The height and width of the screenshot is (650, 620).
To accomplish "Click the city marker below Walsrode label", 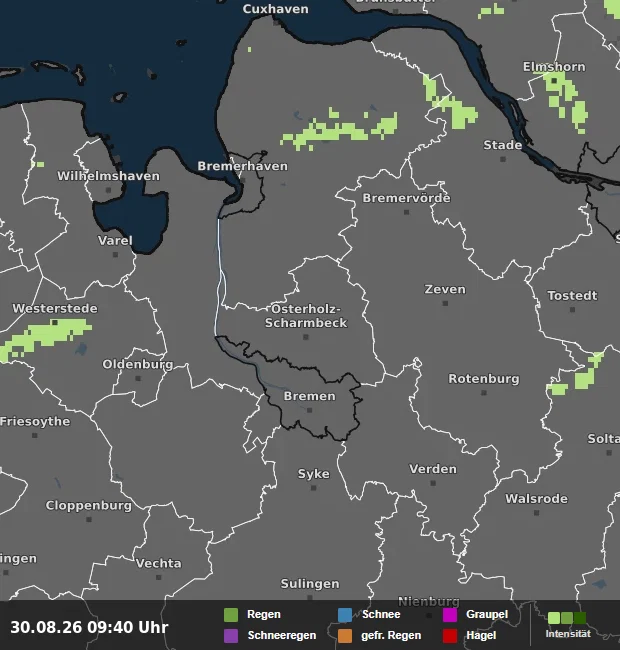I will [x=536, y=513].
